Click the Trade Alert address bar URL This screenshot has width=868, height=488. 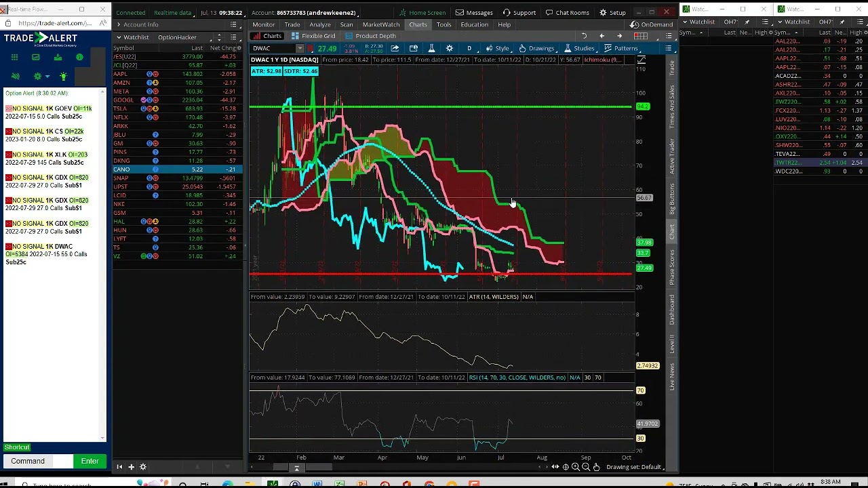tap(56, 23)
